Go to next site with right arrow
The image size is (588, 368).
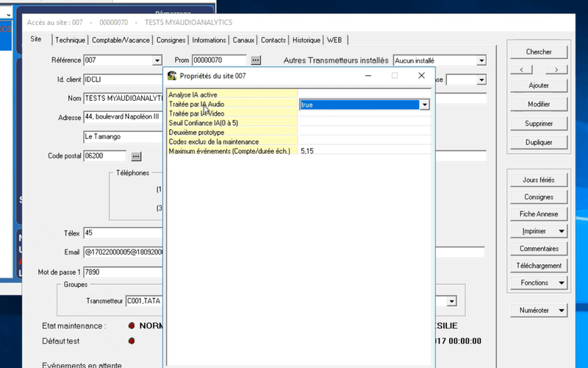pyautogui.click(x=556, y=69)
